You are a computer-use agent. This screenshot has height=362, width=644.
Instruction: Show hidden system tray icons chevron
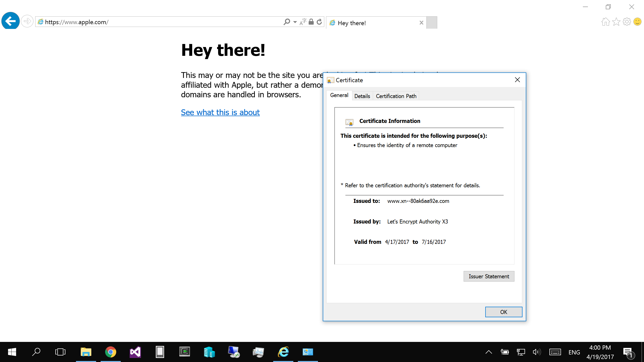[x=489, y=352]
